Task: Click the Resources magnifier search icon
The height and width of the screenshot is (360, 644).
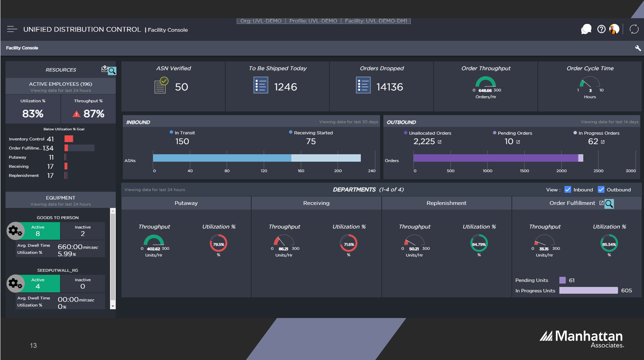Action: [112, 71]
